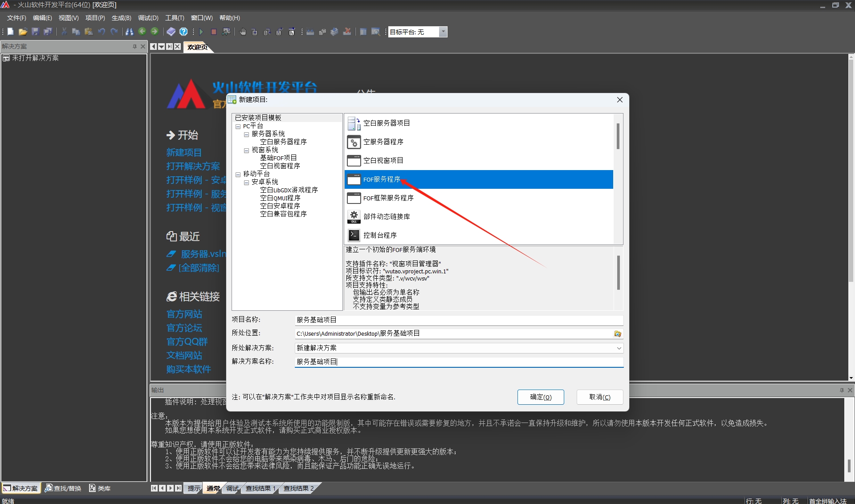Screen dimensions: 855x504
Task: Close the 新建项目 dialog with X
Action: 620,100
